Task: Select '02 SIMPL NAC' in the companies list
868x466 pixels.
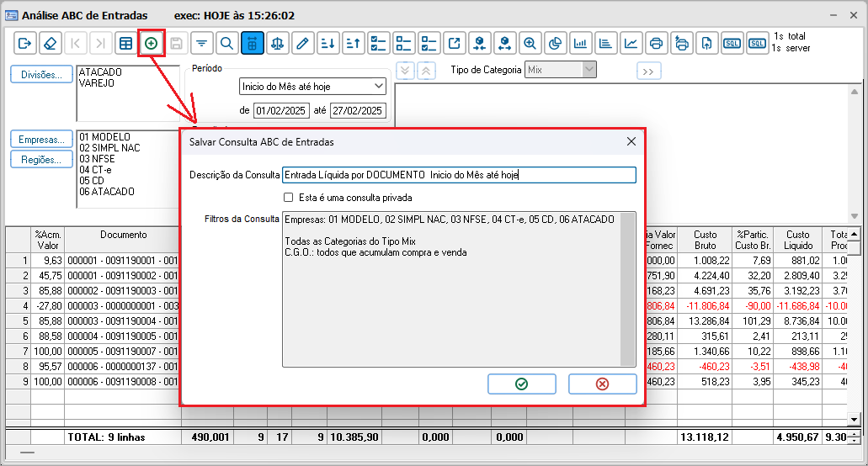Action: click(x=109, y=147)
